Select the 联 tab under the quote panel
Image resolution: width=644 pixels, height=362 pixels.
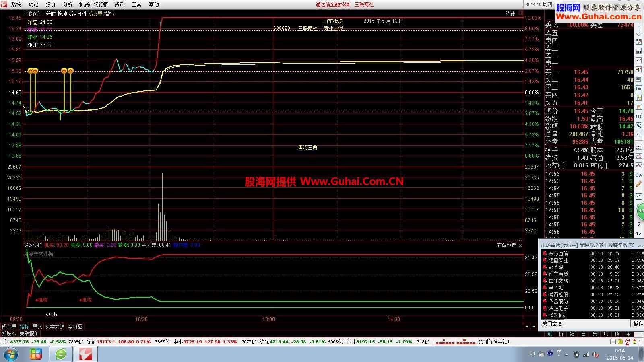(x=606, y=334)
